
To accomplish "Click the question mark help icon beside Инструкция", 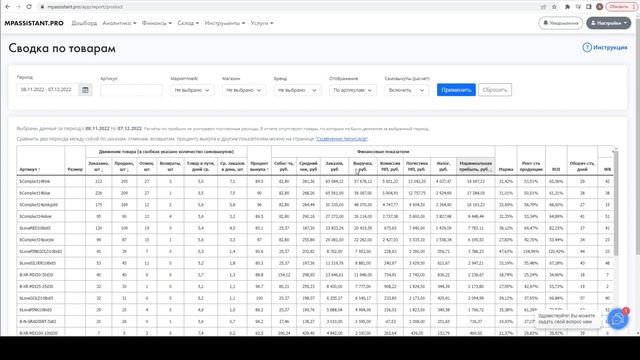I will coord(587,47).
